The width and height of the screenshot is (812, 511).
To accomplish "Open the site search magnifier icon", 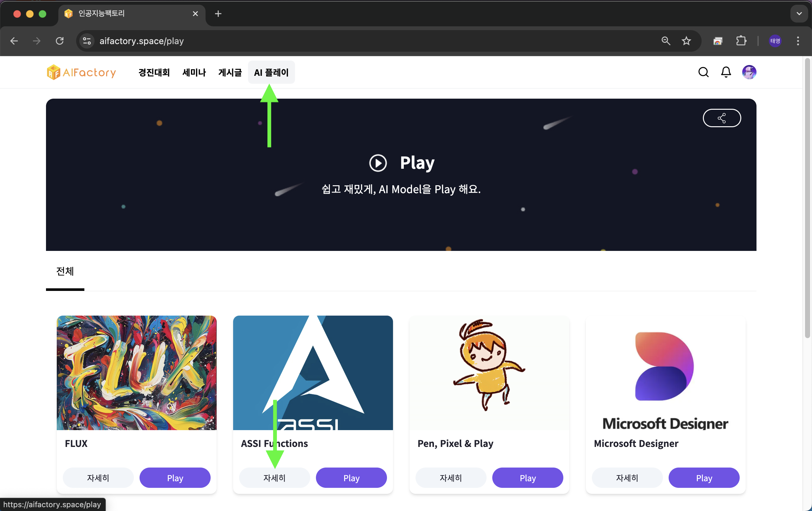I will coord(704,72).
